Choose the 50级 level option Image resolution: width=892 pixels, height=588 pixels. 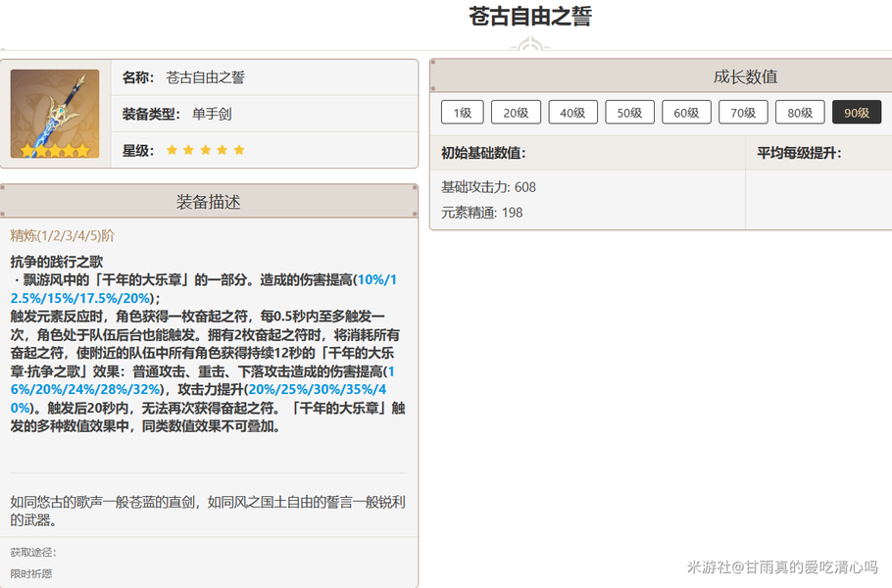629,113
